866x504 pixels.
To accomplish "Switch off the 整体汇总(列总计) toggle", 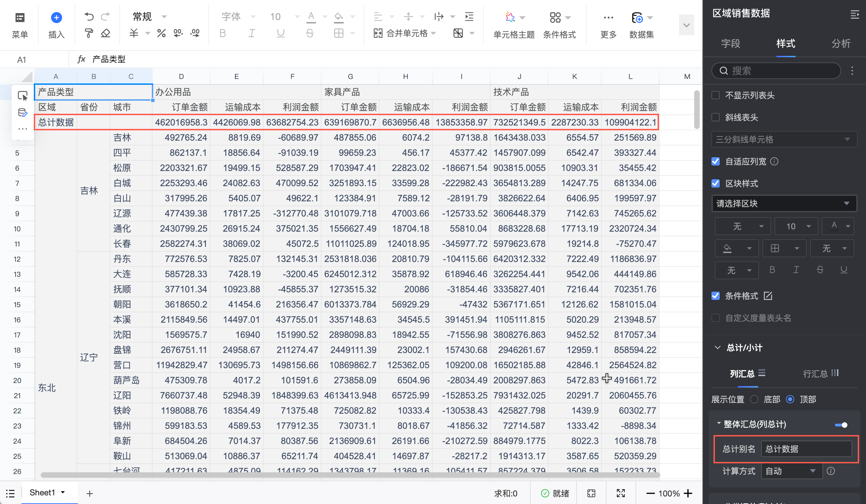I will click(x=841, y=425).
